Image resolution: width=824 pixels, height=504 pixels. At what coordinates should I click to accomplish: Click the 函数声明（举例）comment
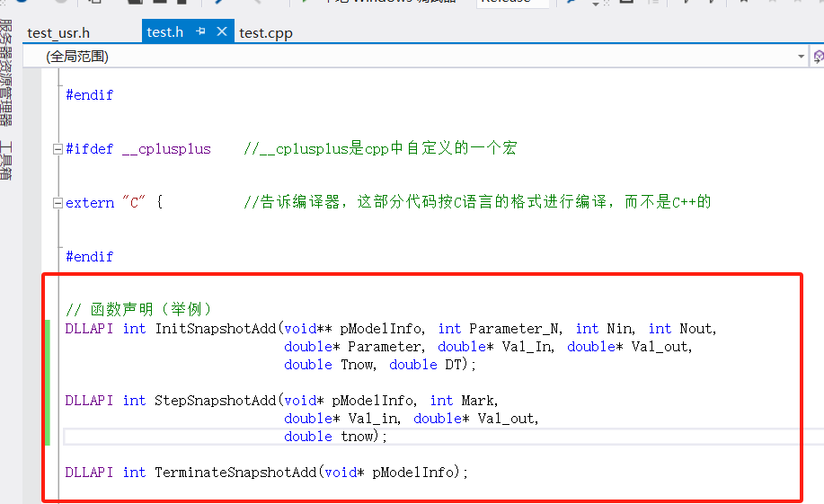(138, 309)
